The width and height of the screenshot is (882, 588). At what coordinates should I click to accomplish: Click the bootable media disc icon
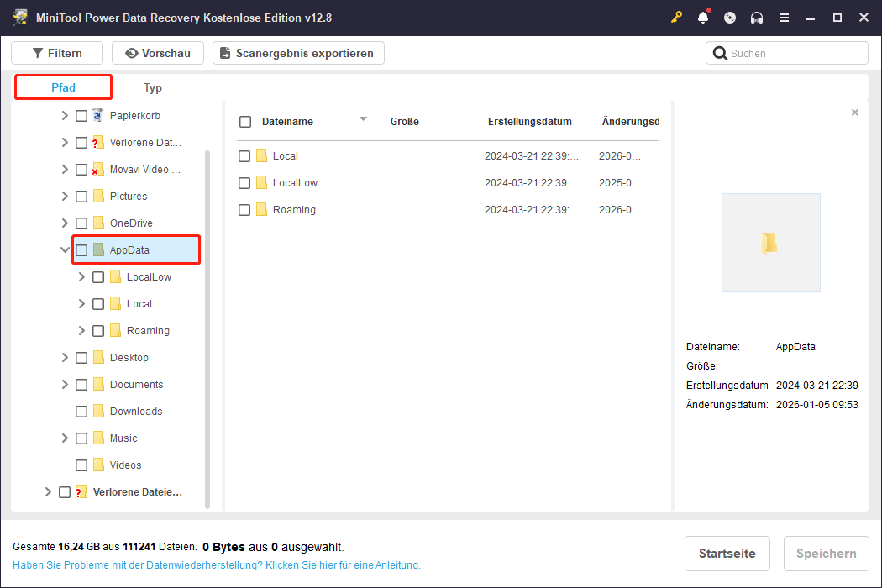(x=730, y=17)
